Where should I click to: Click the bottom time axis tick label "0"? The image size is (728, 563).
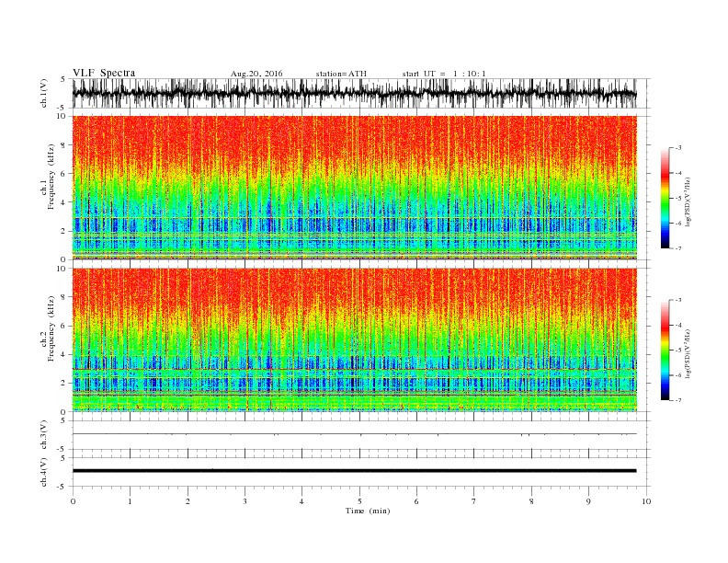point(73,501)
